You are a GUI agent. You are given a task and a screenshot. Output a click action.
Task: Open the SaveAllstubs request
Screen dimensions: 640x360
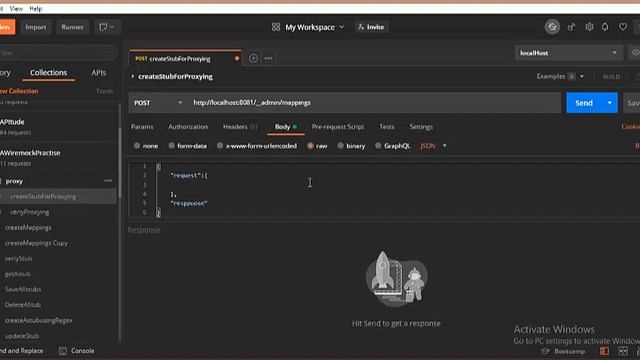[x=23, y=289]
